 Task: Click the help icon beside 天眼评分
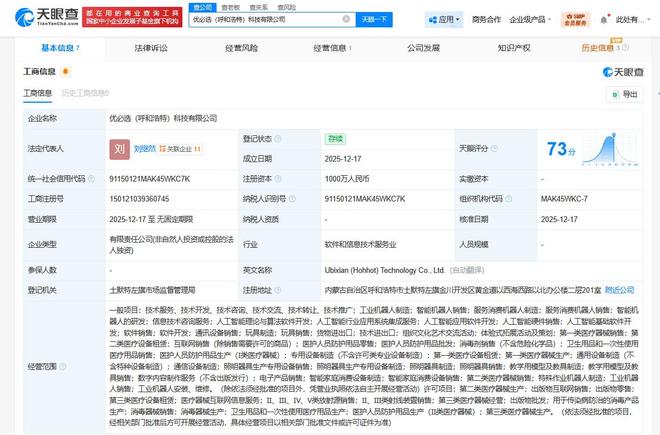tap(495, 149)
